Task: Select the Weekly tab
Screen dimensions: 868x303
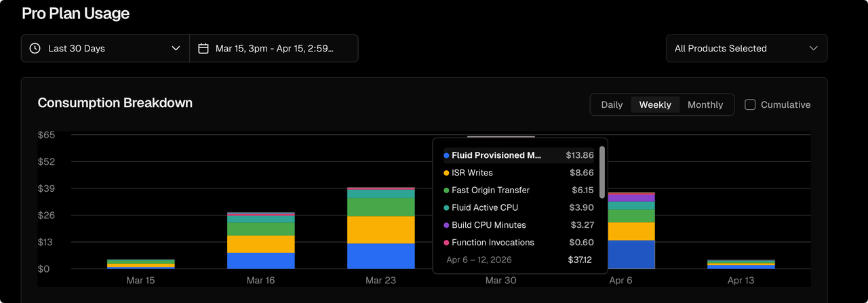Action: pyautogui.click(x=655, y=104)
